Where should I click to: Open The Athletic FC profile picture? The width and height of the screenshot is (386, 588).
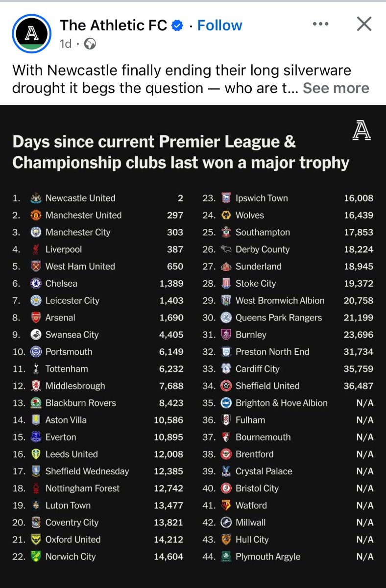pos(31,33)
